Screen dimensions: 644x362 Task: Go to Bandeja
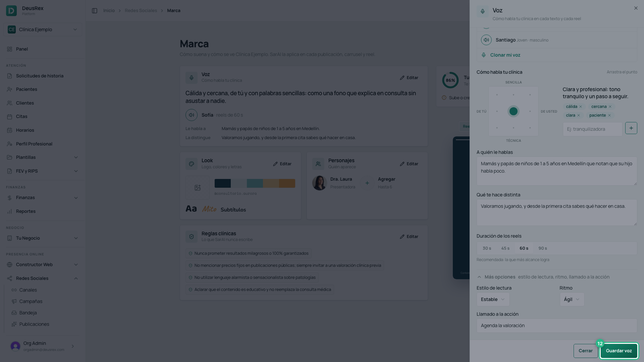(x=28, y=313)
